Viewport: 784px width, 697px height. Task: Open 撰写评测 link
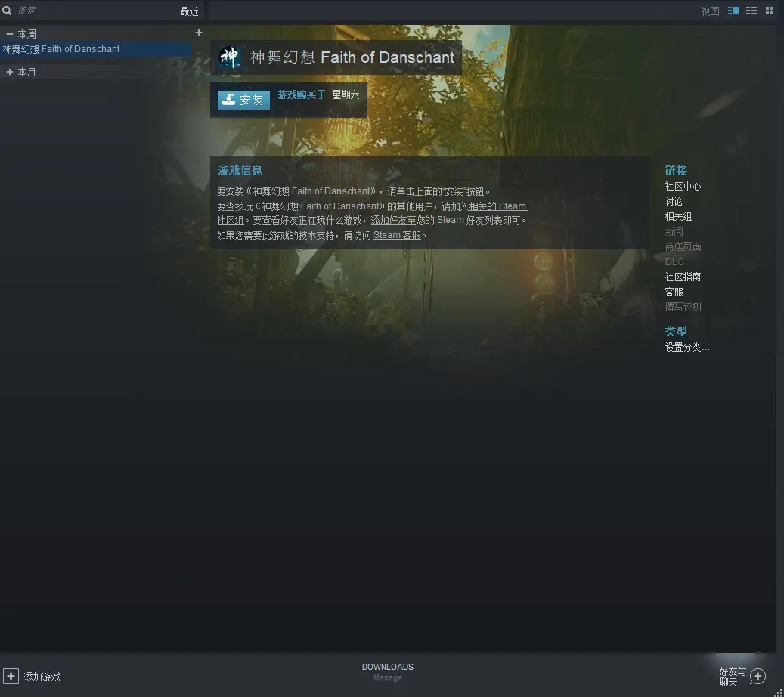(x=683, y=307)
